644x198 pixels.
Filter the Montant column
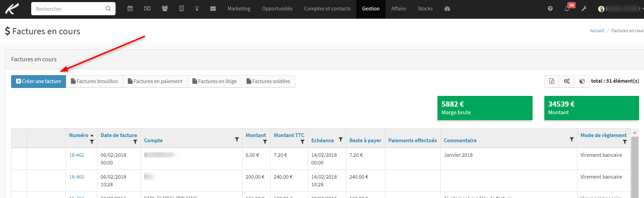tap(265, 142)
